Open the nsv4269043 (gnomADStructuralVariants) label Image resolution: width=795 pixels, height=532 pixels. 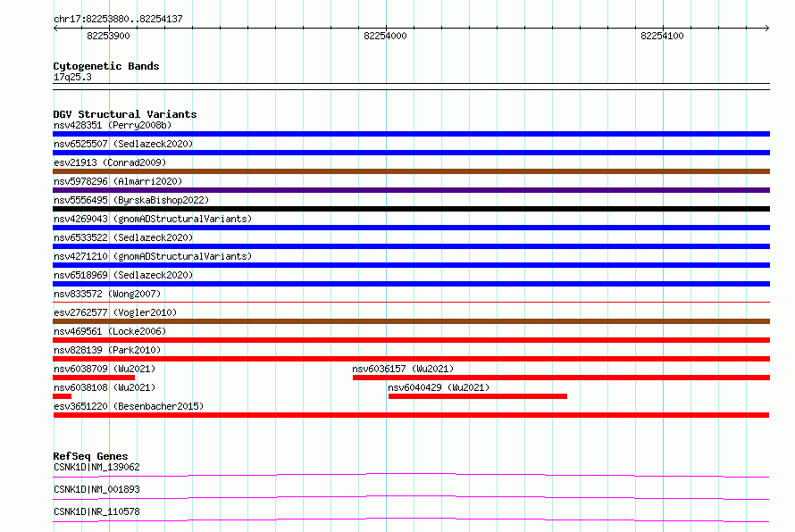(x=153, y=219)
